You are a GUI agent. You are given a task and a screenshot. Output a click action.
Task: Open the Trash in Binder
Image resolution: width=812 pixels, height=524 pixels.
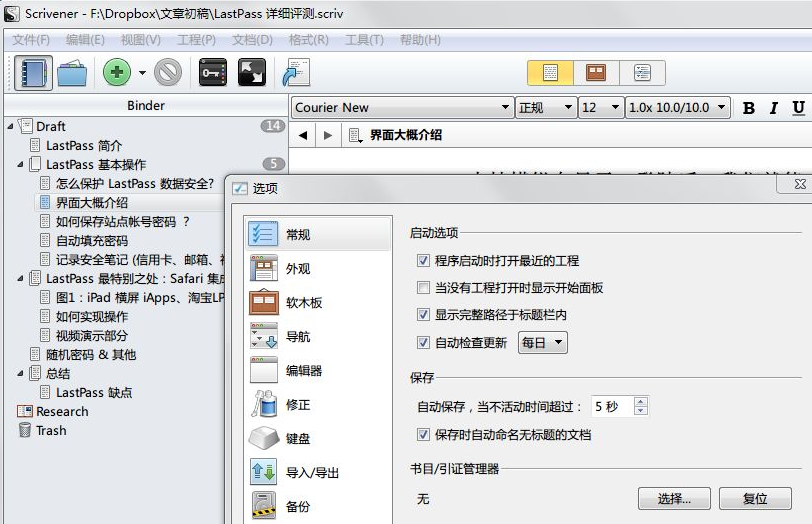(x=51, y=431)
